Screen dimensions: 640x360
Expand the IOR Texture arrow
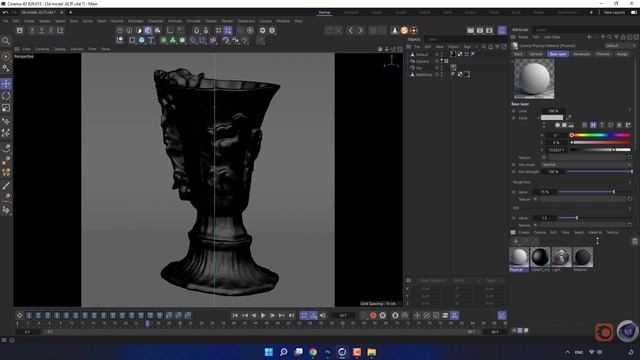click(x=535, y=225)
